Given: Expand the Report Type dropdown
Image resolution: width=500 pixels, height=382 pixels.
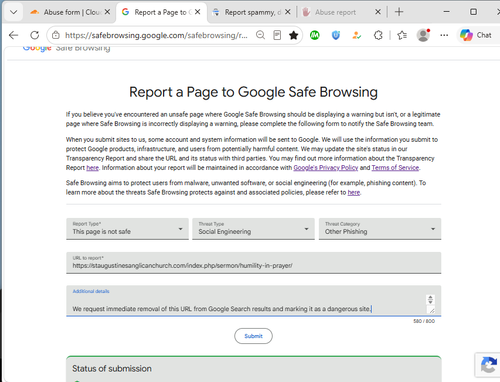Looking at the screenshot, I should point(127,229).
